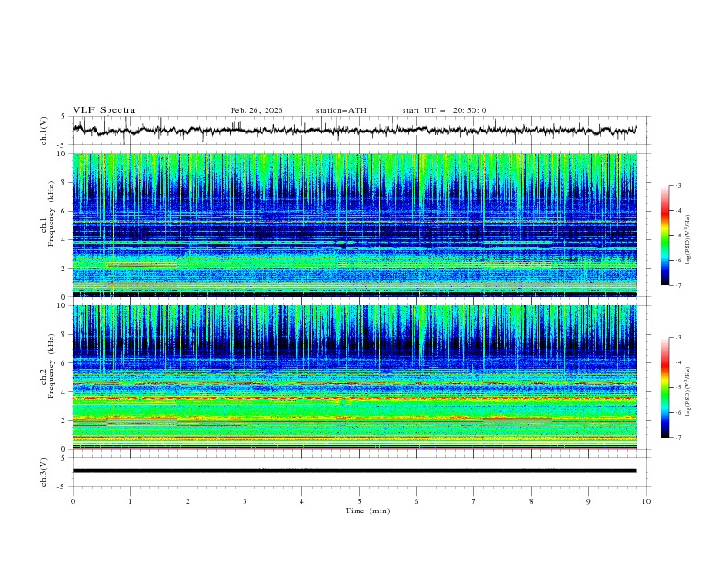Click the log(PSD) label beside ch.1 colorbar

click(x=688, y=240)
